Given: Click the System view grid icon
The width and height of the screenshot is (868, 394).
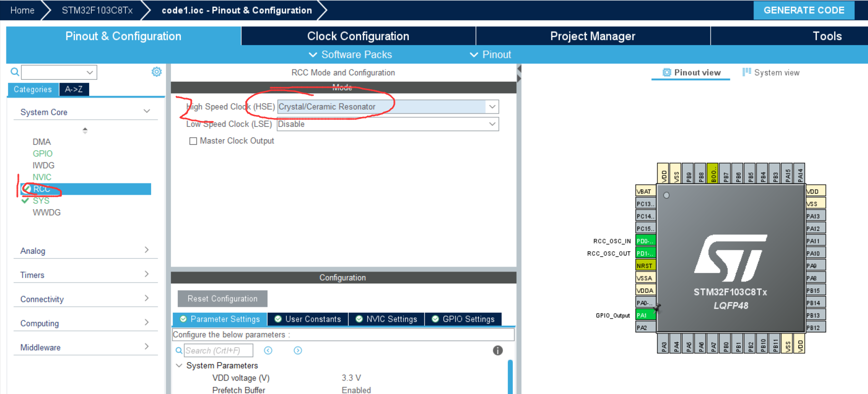Looking at the screenshot, I should pos(747,72).
